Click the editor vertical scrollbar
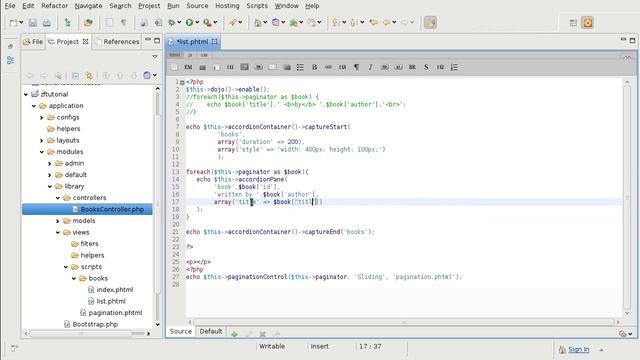 pyautogui.click(x=627, y=197)
